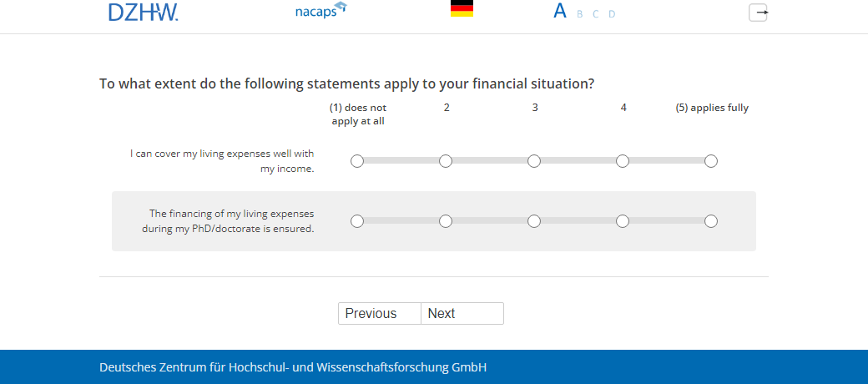The image size is (868, 384).
Task: Click the nacaps logo
Action: pos(320,12)
